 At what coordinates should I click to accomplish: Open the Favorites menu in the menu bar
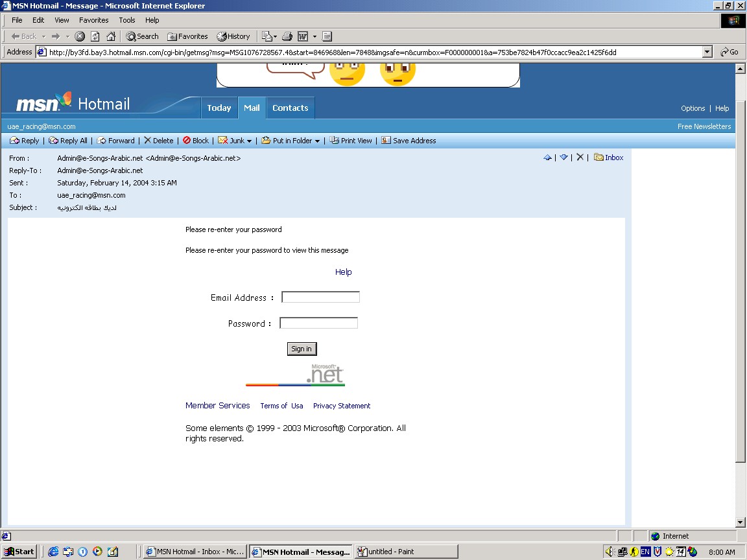coord(94,20)
